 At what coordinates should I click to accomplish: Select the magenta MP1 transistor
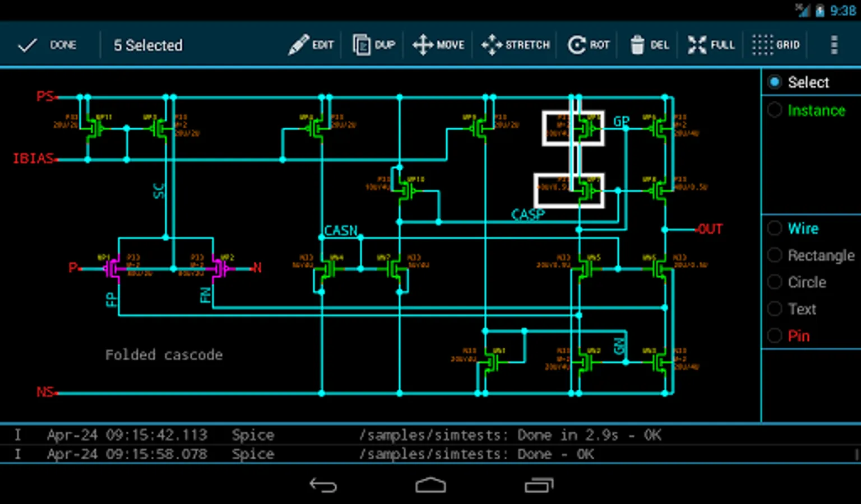112,269
